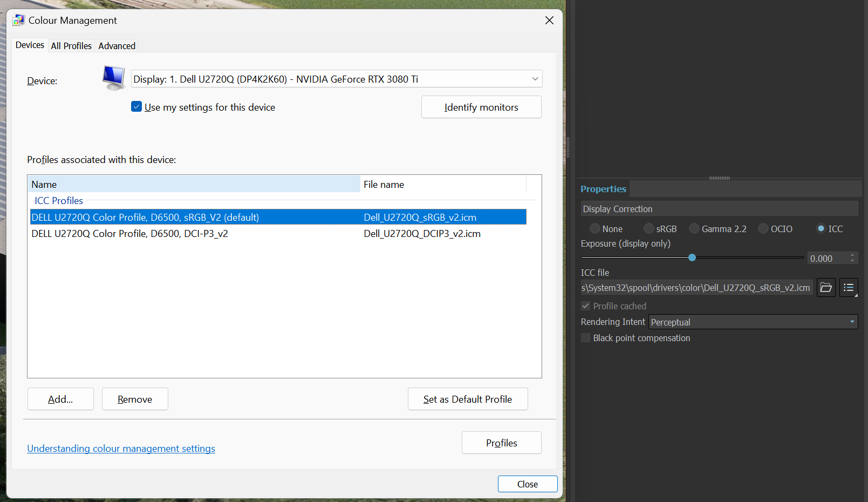Select the ICC display correction option
This screenshot has width=868, height=502.
tap(821, 229)
